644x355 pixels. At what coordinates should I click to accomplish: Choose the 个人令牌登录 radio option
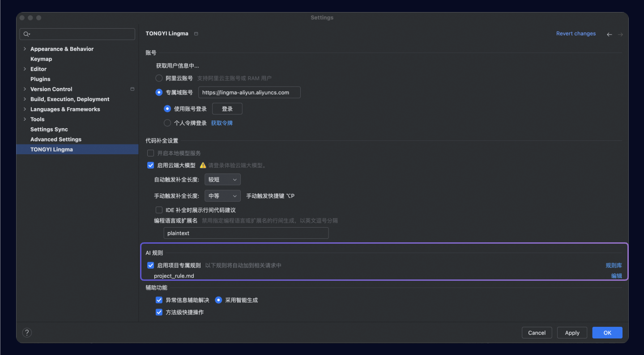point(167,123)
